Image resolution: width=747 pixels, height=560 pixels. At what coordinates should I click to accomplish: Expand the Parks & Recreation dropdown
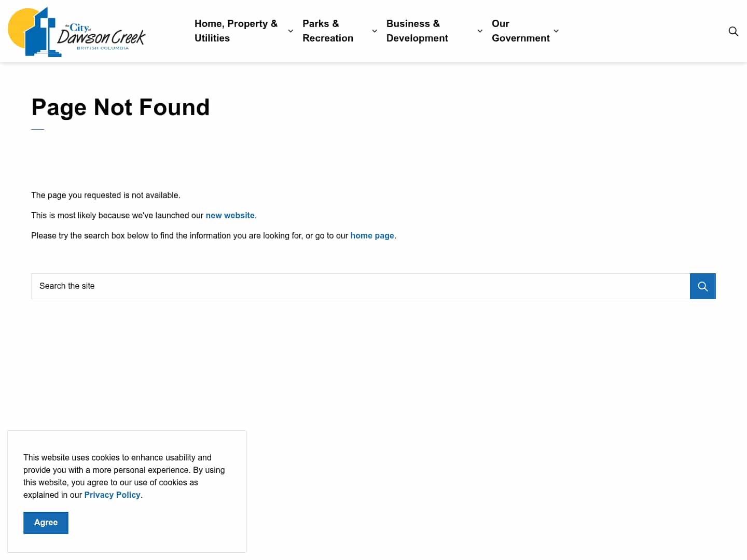coord(375,31)
